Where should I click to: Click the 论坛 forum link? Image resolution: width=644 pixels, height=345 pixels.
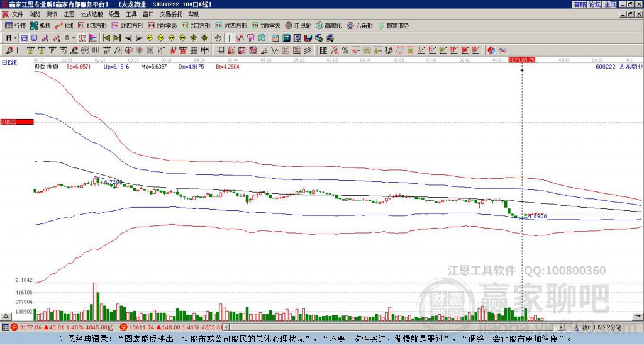click(594, 4)
